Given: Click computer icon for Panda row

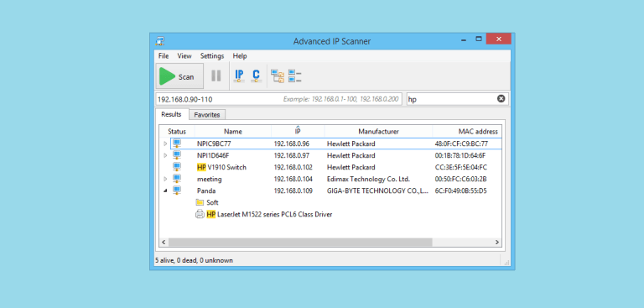Looking at the screenshot, I should pyautogui.click(x=177, y=191).
